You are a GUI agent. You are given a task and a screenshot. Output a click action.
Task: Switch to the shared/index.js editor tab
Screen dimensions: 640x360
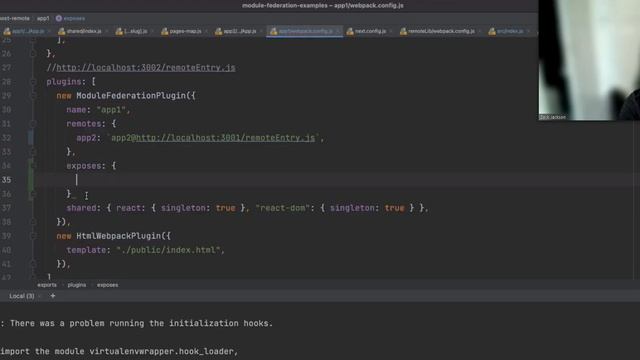tap(84, 31)
